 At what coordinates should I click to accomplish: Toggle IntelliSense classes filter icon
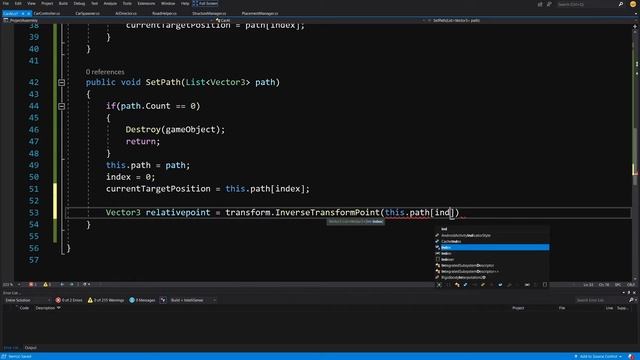point(457,284)
